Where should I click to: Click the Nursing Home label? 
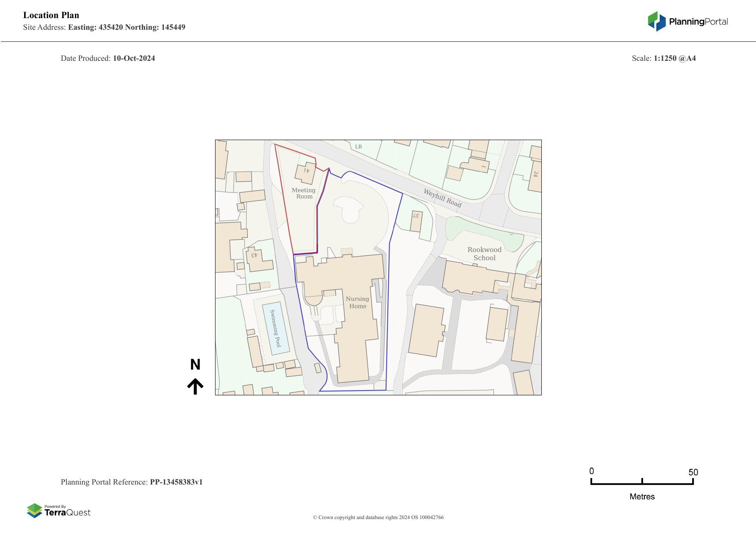(357, 302)
